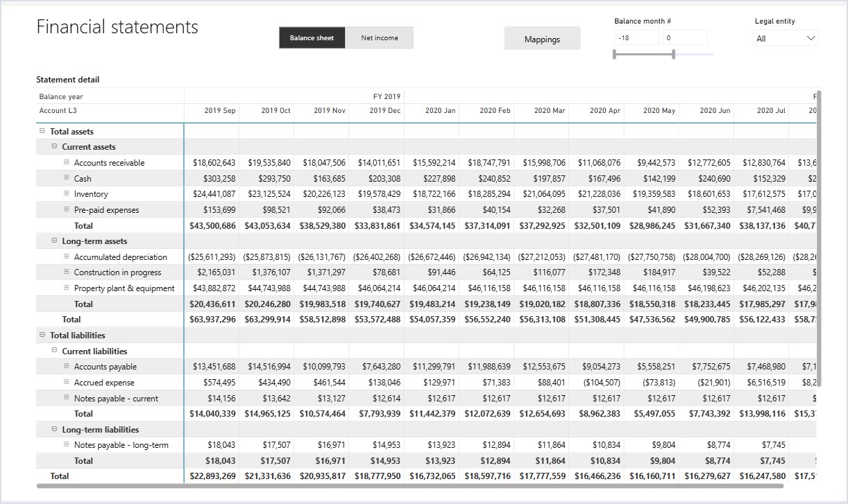Select the 2020 Feb column header

pos(495,110)
